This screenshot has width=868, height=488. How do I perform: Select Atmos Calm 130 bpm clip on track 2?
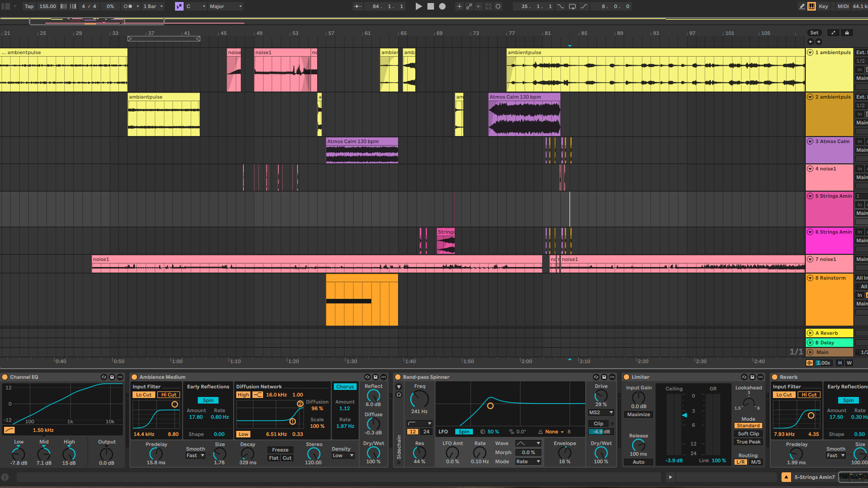pyautogui.click(x=524, y=115)
